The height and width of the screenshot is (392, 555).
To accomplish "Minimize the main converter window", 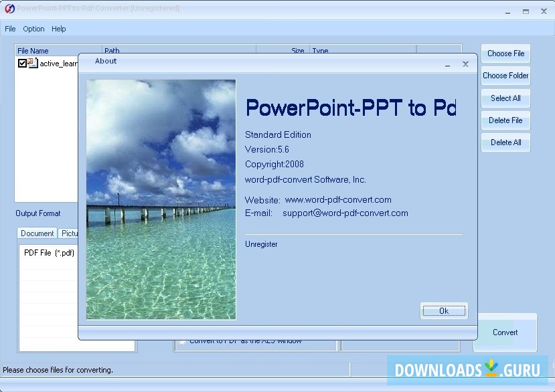I will [x=508, y=12].
